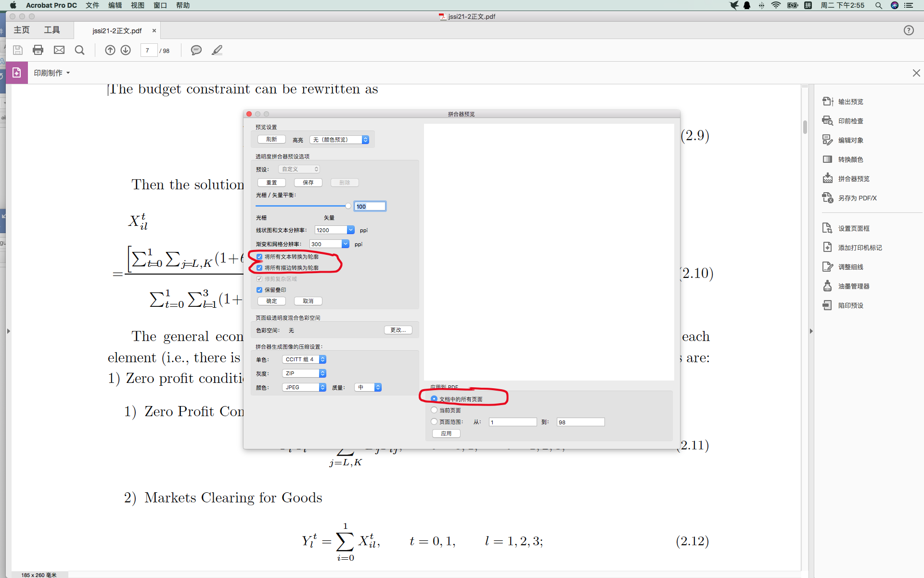Open the 油墨管理器 ink manager
Screen dimensions: 924x578
[853, 286]
